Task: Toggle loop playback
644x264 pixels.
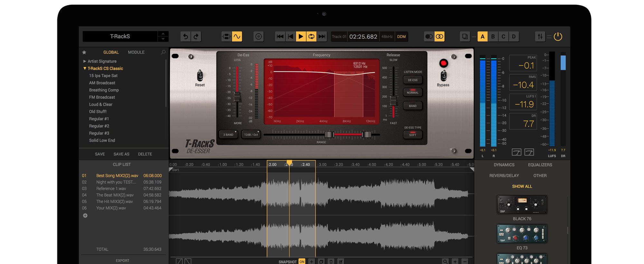Action: point(311,37)
